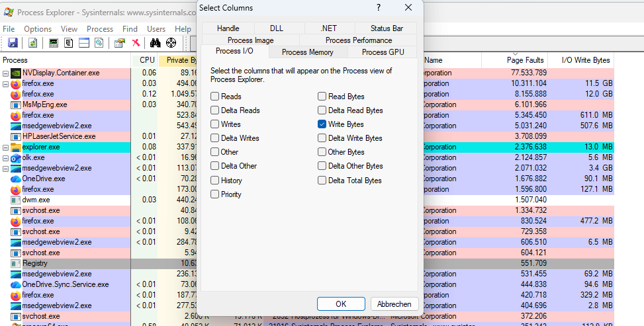Collapse the NVDisplay.Container.exe tree node
This screenshot has height=326, width=644.
(x=6, y=73)
